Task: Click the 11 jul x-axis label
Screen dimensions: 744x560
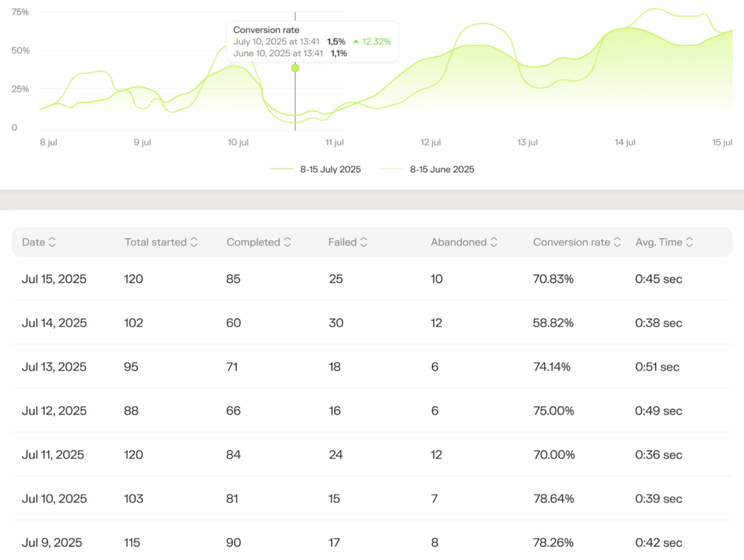Action: click(333, 142)
